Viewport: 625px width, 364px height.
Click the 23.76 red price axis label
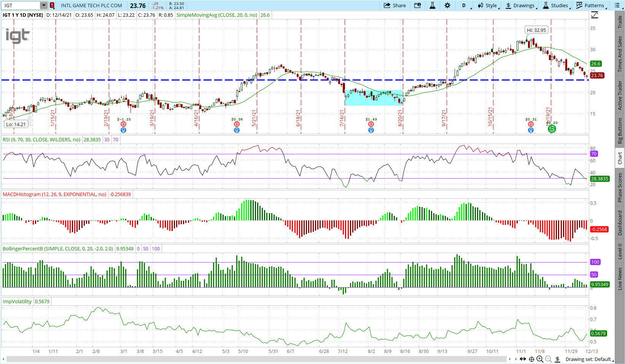[597, 75]
